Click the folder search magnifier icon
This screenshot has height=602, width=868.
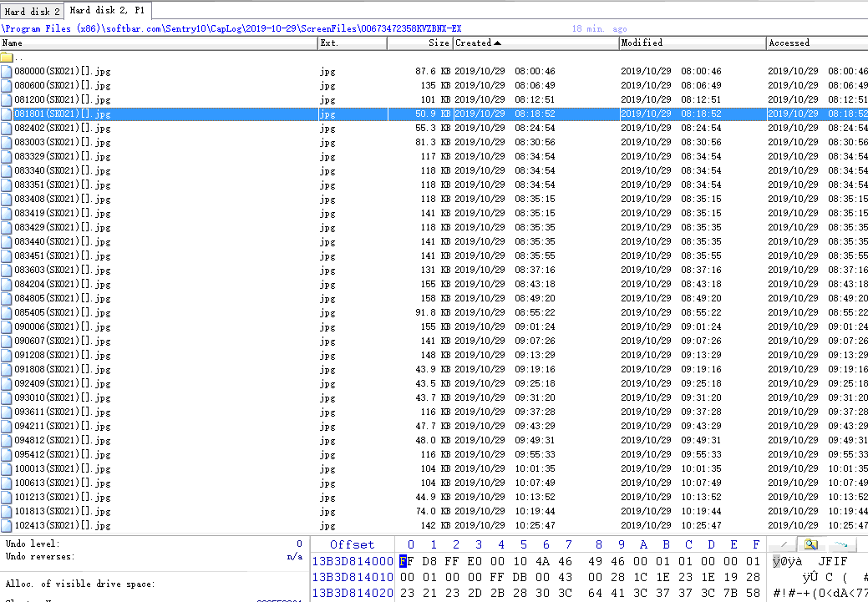click(x=811, y=545)
